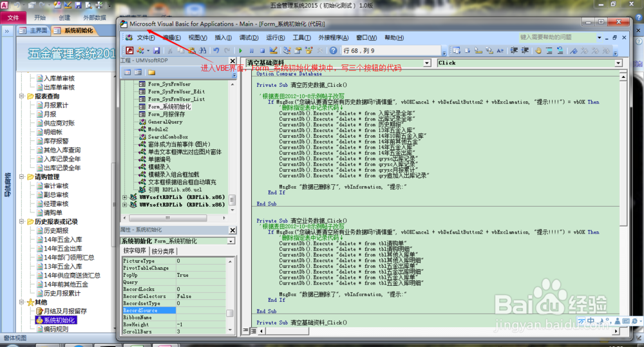Select the RecordSource property row
Image resolution: width=644 pixels, height=347 pixels.
coord(174,310)
